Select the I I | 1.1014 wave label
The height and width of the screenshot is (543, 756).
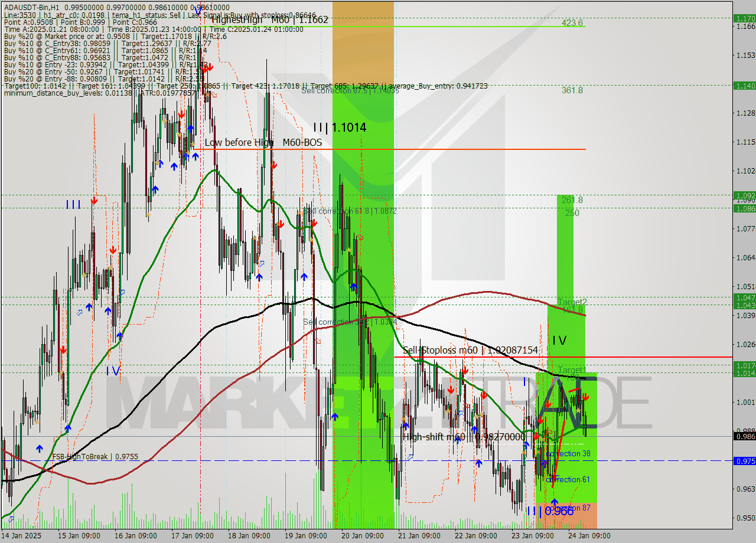pos(340,127)
